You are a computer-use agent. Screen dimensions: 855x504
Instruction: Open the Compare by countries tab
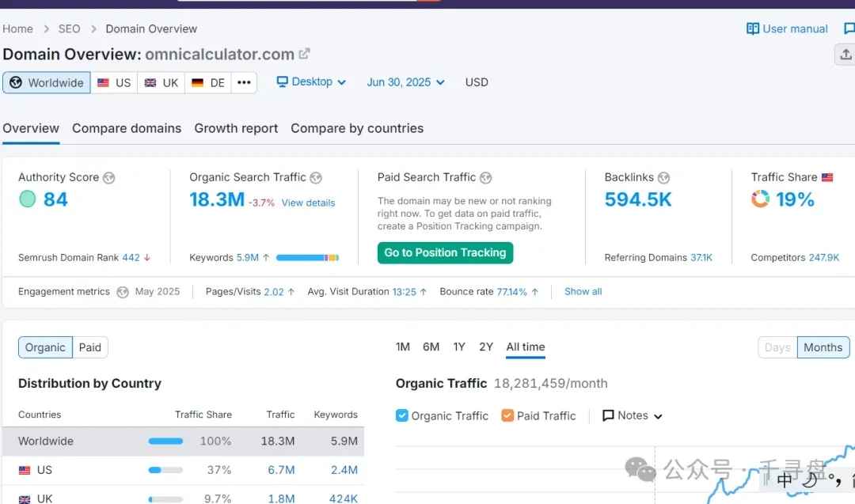coord(357,129)
